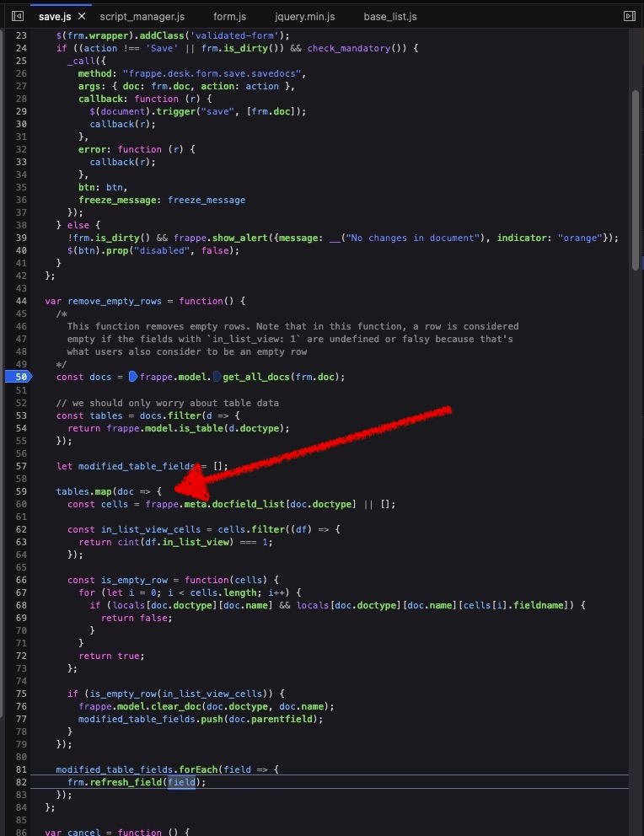644x836 pixels.
Task: Set a breakpoint on line 29
Action: point(21,111)
